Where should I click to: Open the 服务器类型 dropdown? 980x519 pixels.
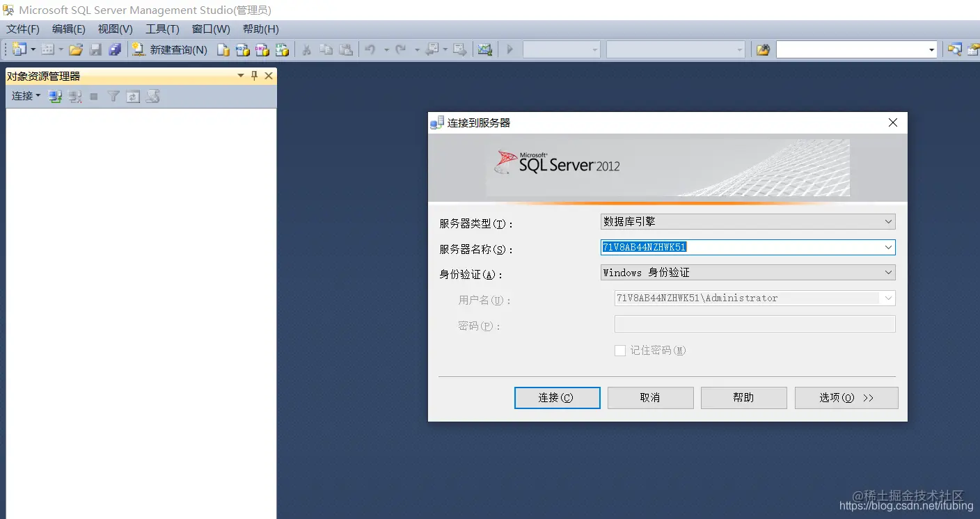pyautogui.click(x=748, y=221)
